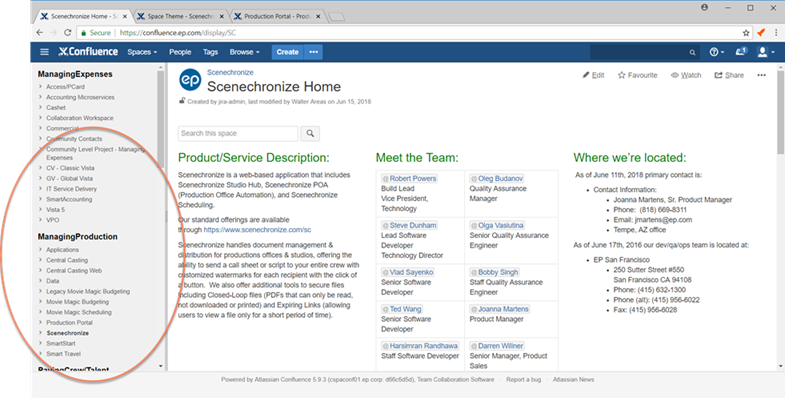
Task: Click the ep space logo
Action: click(190, 80)
